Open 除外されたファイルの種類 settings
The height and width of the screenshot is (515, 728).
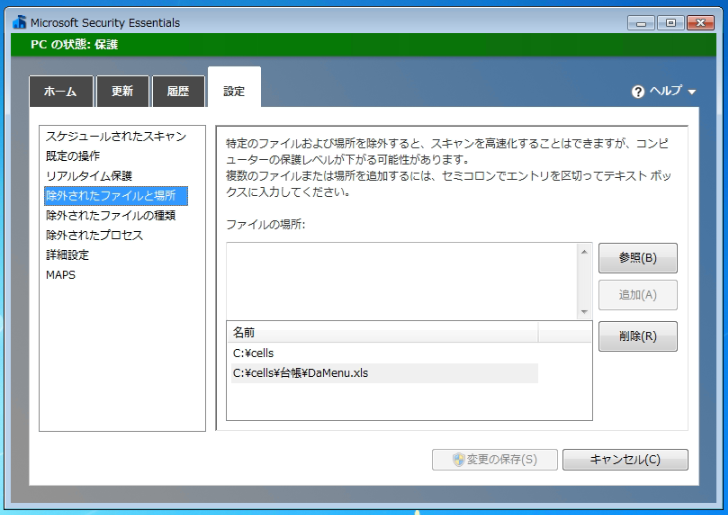point(110,215)
